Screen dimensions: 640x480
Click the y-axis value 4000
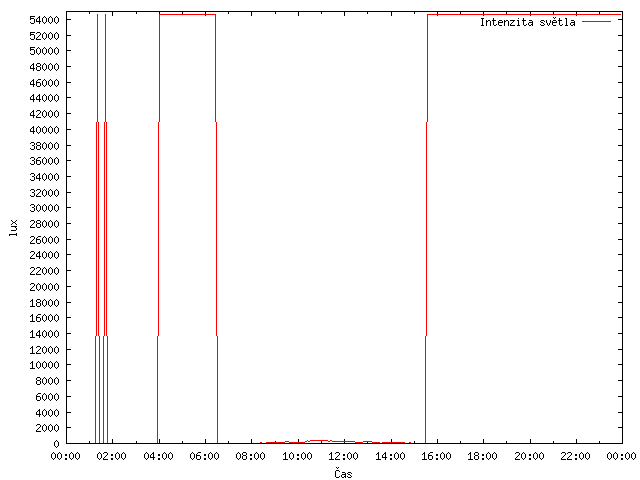(x=47, y=412)
